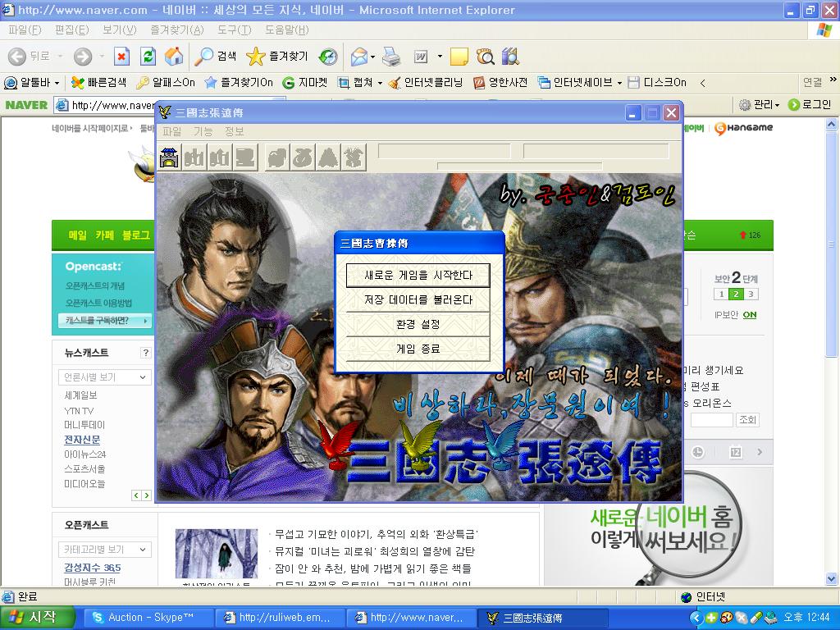Select security level 1 box
Viewport: 840px width, 630px height.
click(x=721, y=294)
